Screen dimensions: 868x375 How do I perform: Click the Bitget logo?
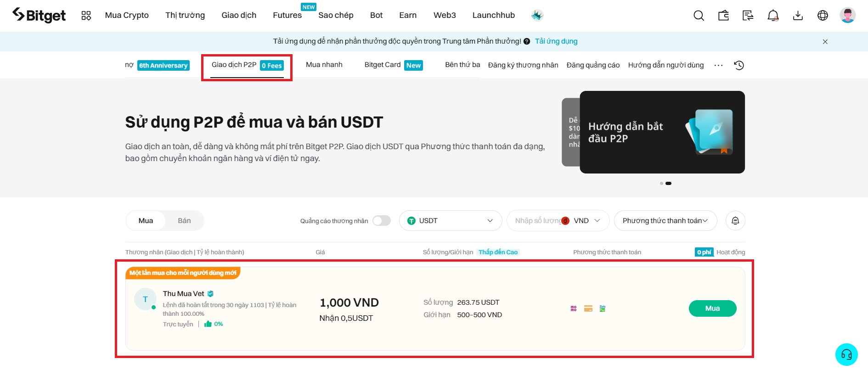coord(39,15)
